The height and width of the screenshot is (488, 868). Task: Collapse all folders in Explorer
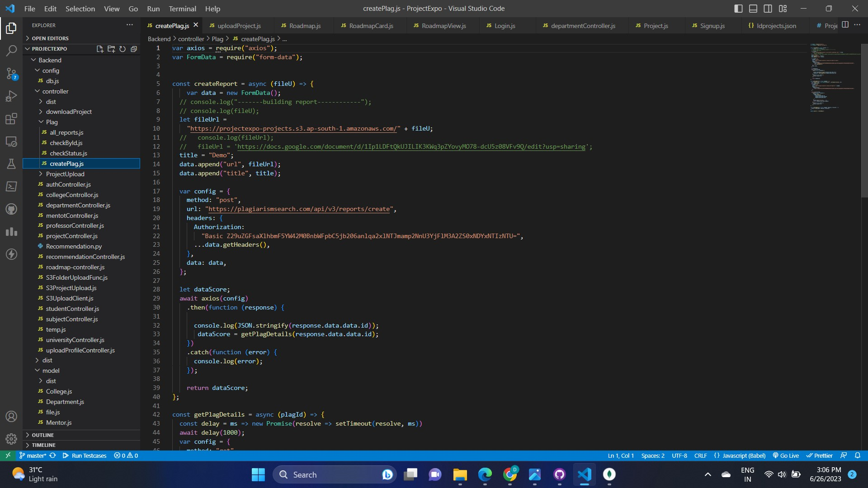(134, 49)
